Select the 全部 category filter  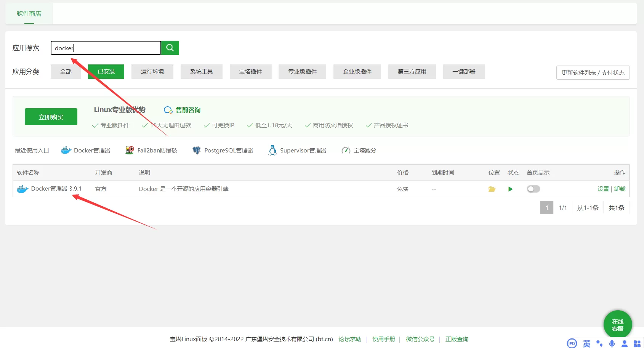(66, 72)
